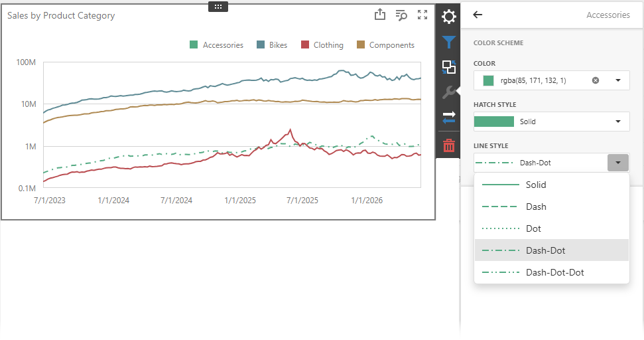Click the LINE STYLE label

tap(491, 145)
